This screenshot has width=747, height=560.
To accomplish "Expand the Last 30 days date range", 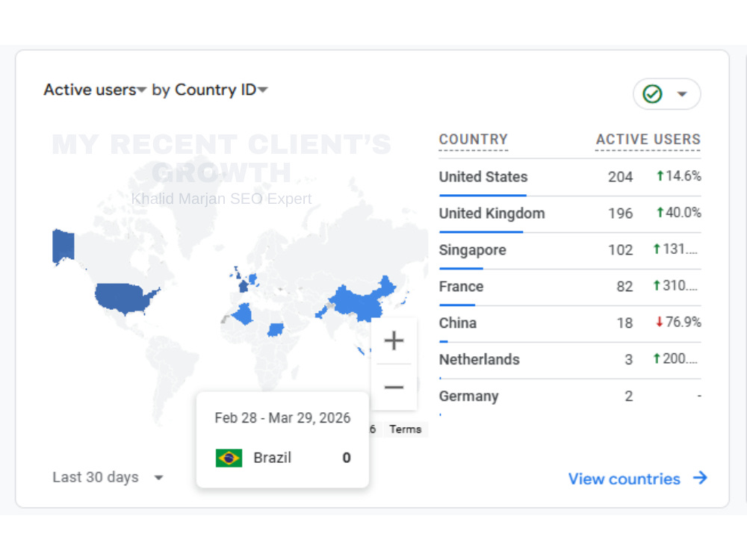I will pyautogui.click(x=108, y=477).
